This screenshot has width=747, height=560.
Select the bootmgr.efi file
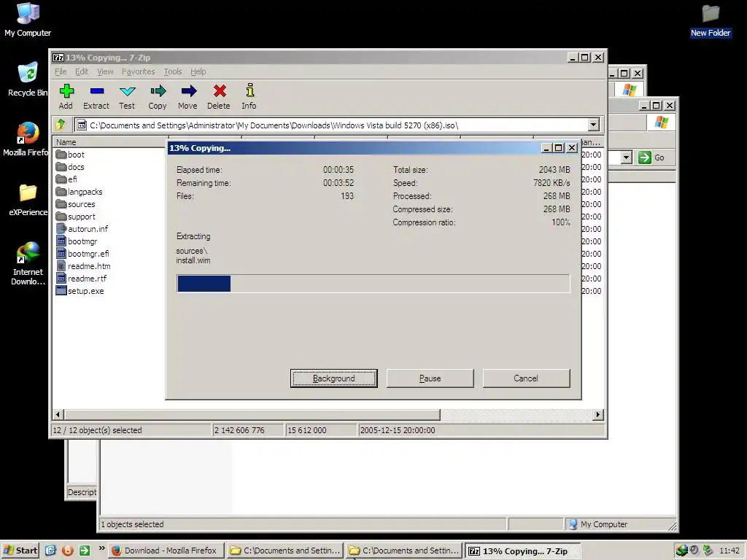[x=82, y=253]
